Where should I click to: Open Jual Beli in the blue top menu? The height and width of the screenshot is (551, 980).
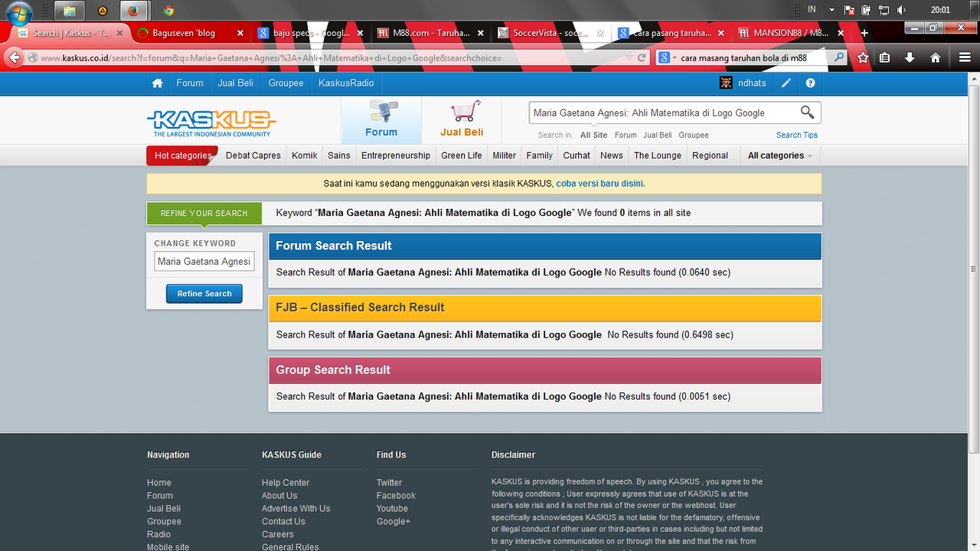click(236, 83)
